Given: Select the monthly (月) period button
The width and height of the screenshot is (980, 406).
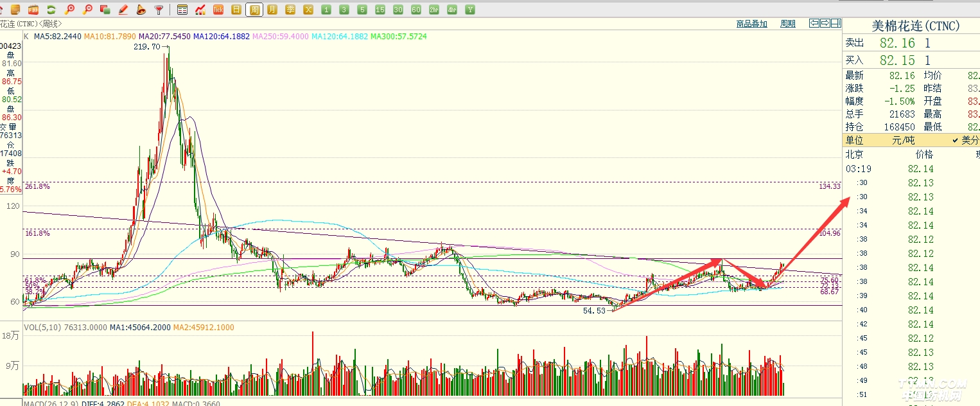Looking at the screenshot, I should coord(273,10).
